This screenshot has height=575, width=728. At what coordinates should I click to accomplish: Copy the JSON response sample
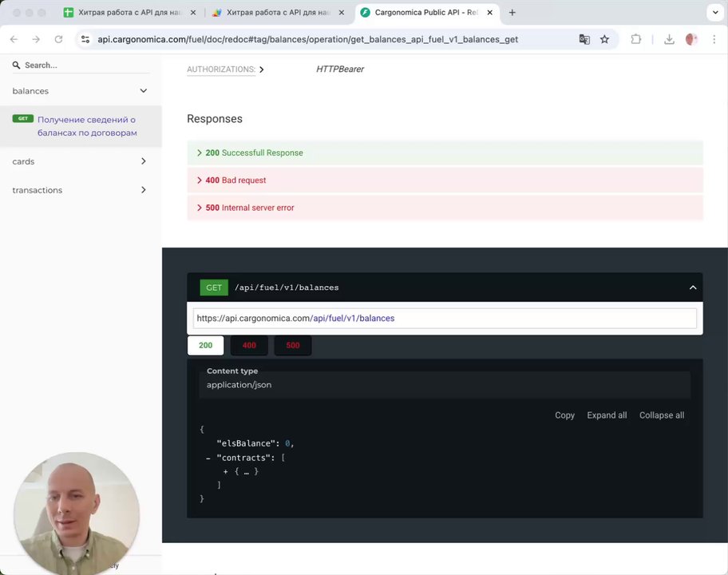point(564,415)
